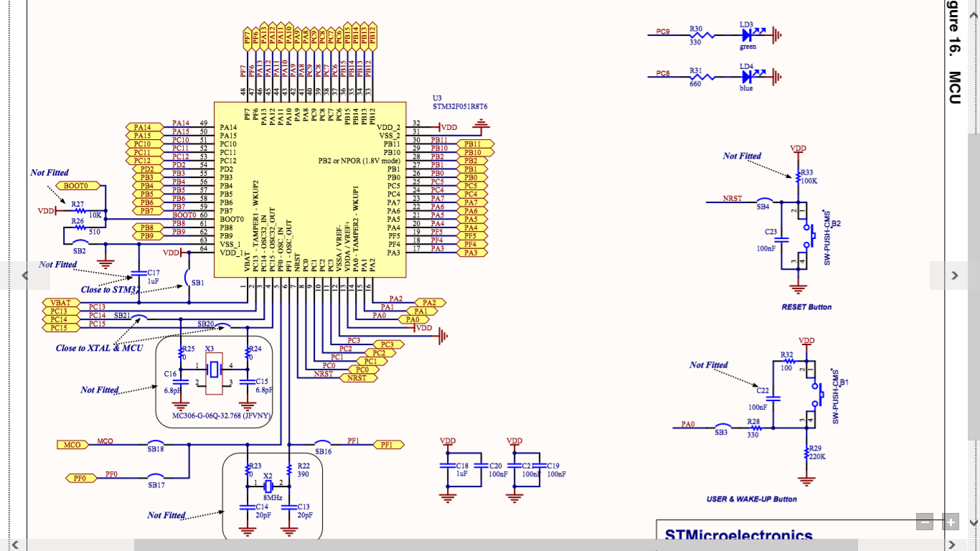This screenshot has height=551, width=980.
Task: Click the 'USER & WAKE-UP Button' caption
Action: tap(751, 499)
